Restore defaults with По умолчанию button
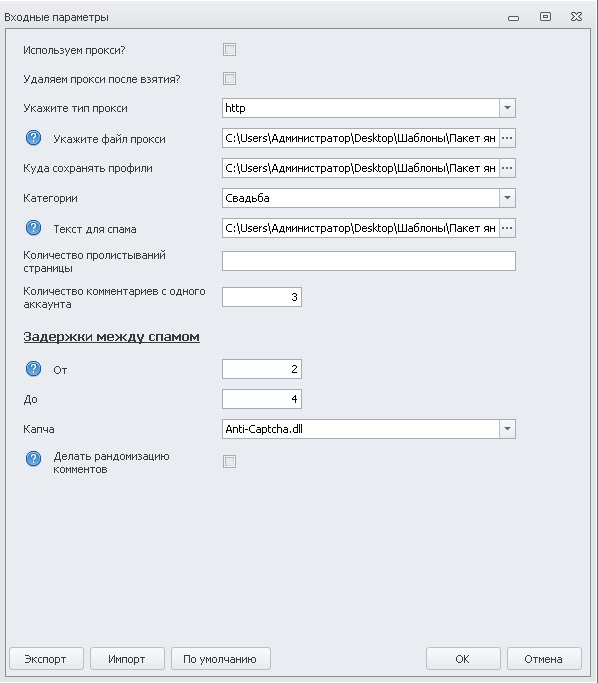Image resolution: width=598 pixels, height=683 pixels. [220, 659]
